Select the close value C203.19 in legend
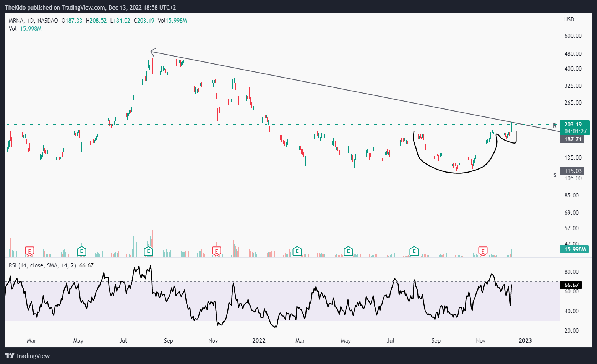This screenshot has width=597, height=364. [144, 21]
